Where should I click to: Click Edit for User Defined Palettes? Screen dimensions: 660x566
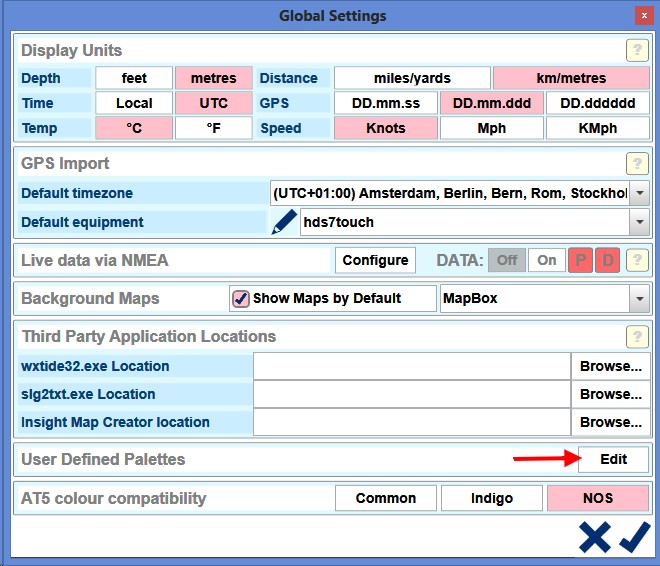[x=613, y=459]
